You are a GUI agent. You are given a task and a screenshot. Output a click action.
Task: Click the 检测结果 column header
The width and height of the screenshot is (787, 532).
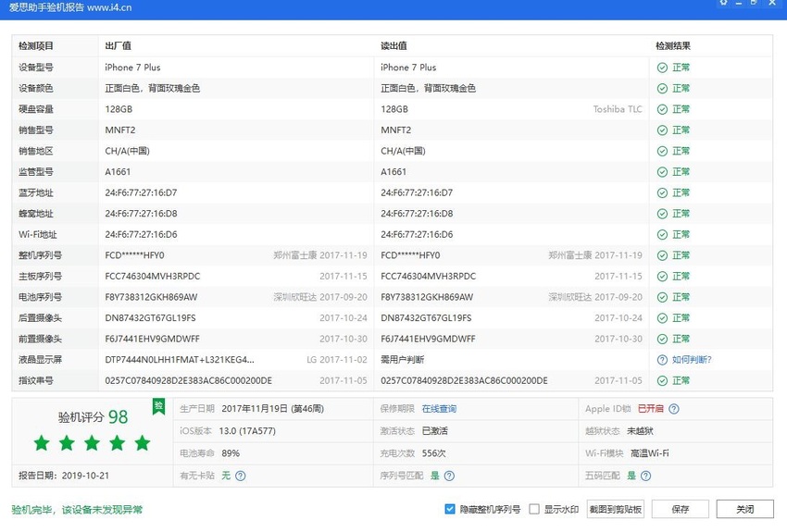click(x=673, y=46)
